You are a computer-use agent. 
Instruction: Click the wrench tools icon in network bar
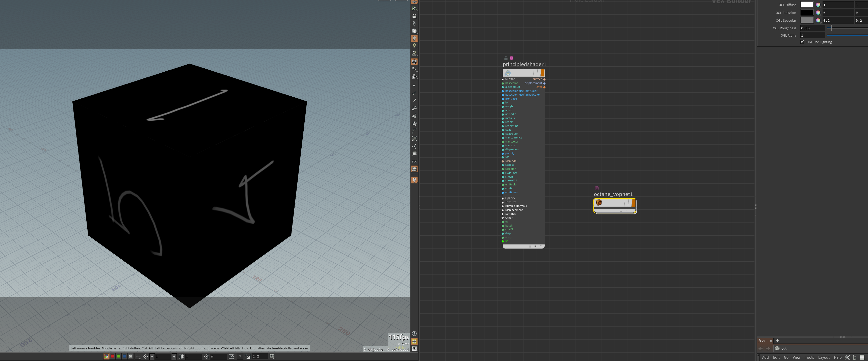click(x=847, y=357)
